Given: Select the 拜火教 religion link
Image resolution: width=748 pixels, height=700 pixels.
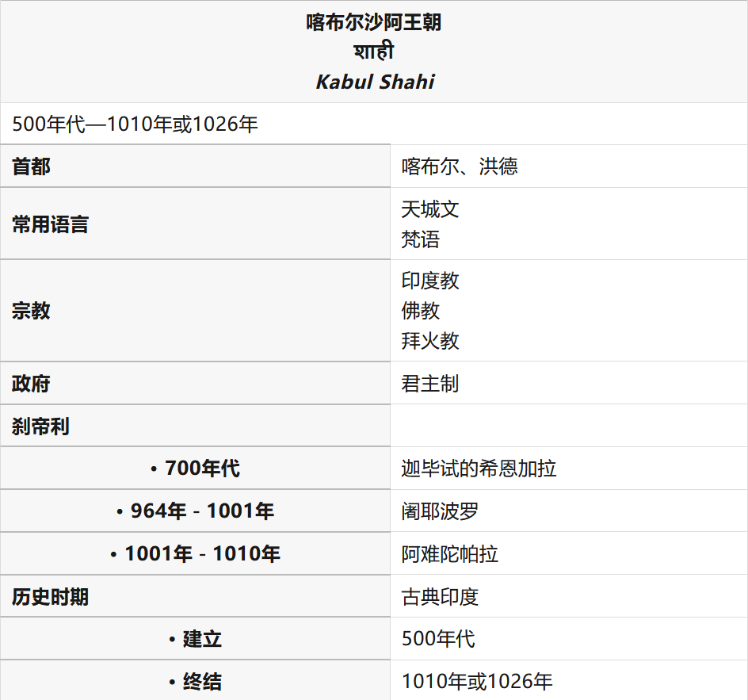Looking at the screenshot, I should [x=430, y=341].
